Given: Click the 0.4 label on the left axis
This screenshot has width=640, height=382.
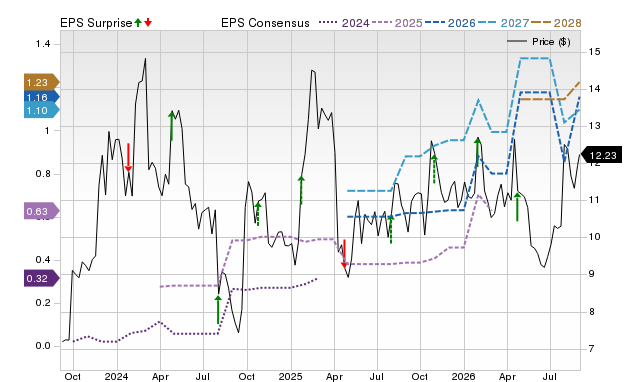Looking at the screenshot, I should [x=42, y=260].
